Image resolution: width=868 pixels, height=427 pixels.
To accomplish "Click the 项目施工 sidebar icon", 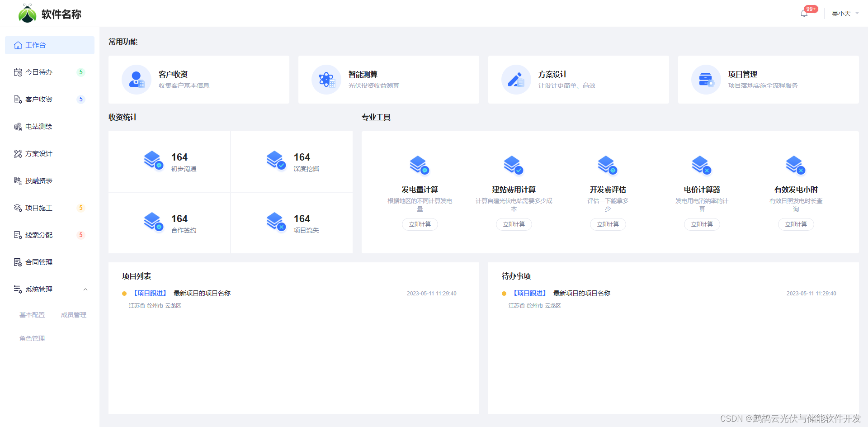I will [x=18, y=208].
